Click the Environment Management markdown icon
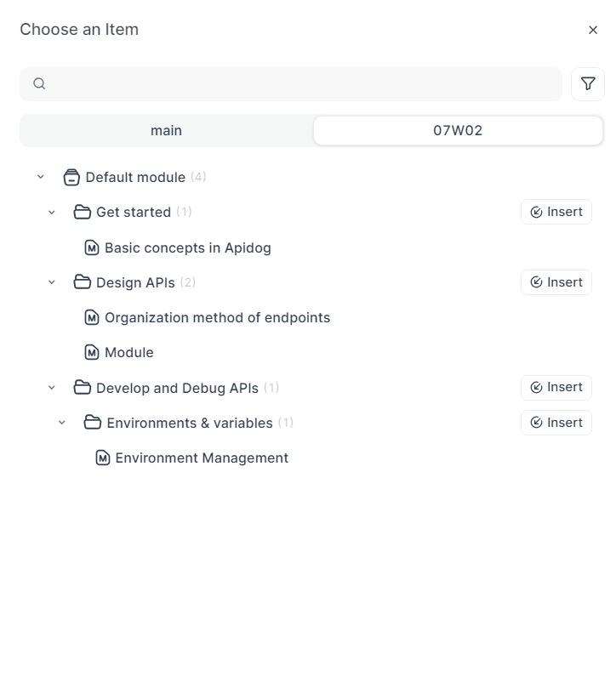The width and height of the screenshot is (616, 688). (x=103, y=458)
